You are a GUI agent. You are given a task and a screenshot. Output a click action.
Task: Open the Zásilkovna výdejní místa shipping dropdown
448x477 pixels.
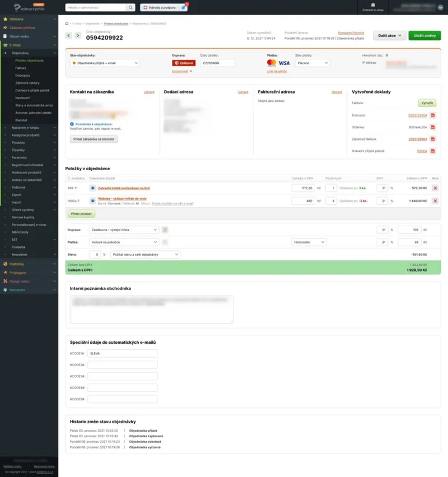click(x=124, y=230)
